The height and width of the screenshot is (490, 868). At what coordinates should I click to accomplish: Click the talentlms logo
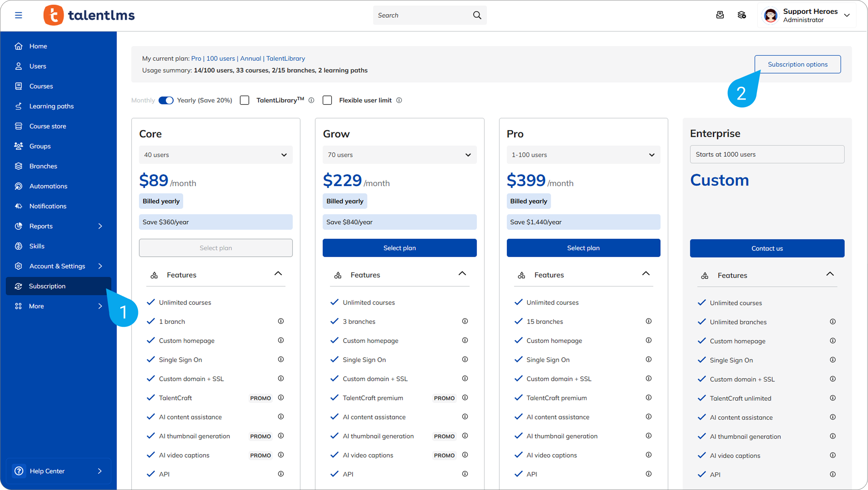89,15
